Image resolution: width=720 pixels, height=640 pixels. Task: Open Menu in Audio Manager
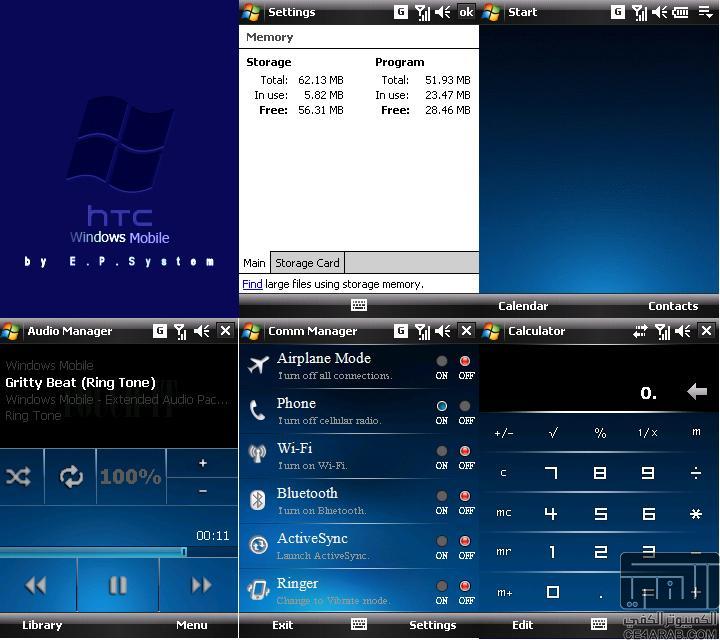(191, 625)
